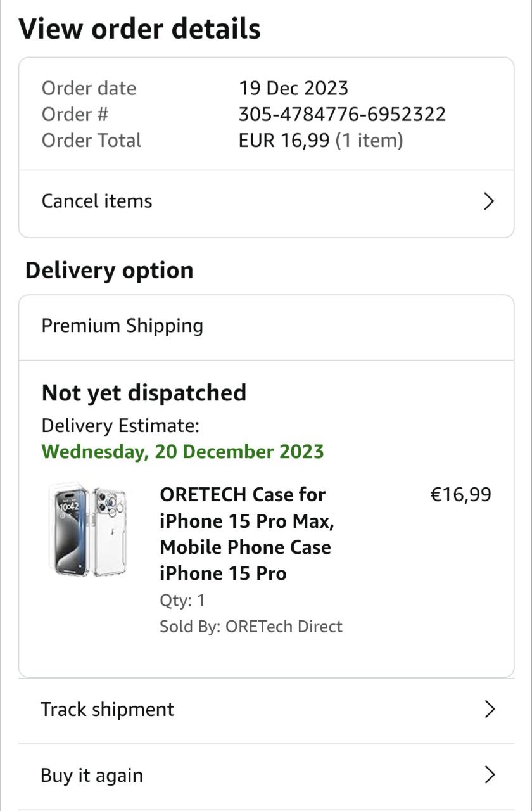Screen dimensions: 532x811
Task: Tap the View order details heading
Action: coord(139,29)
